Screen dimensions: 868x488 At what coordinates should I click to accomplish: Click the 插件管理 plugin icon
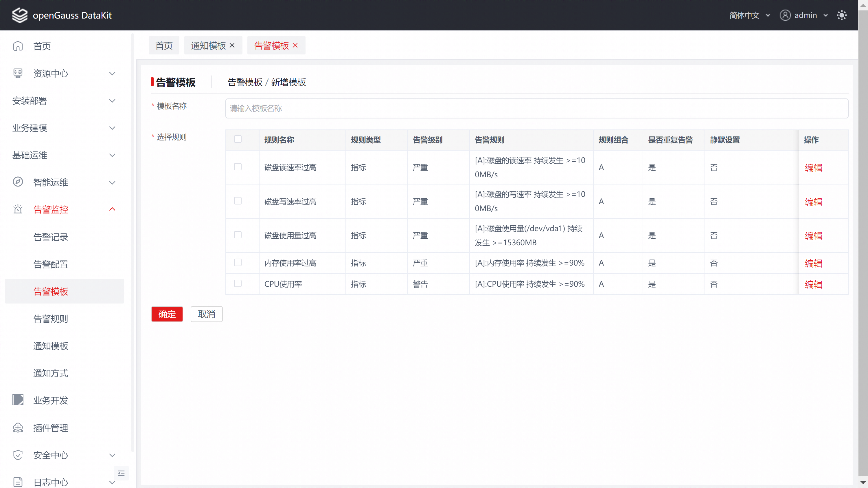click(x=18, y=428)
